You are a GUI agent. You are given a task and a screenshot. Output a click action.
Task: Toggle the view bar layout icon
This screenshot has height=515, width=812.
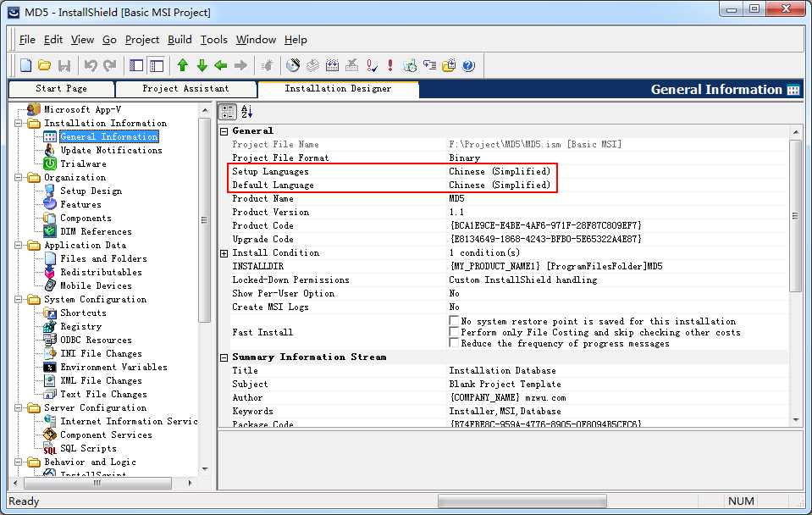157,65
